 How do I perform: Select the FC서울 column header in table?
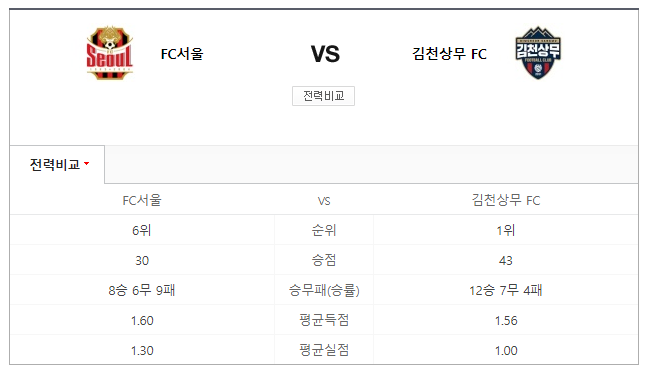coord(142,200)
